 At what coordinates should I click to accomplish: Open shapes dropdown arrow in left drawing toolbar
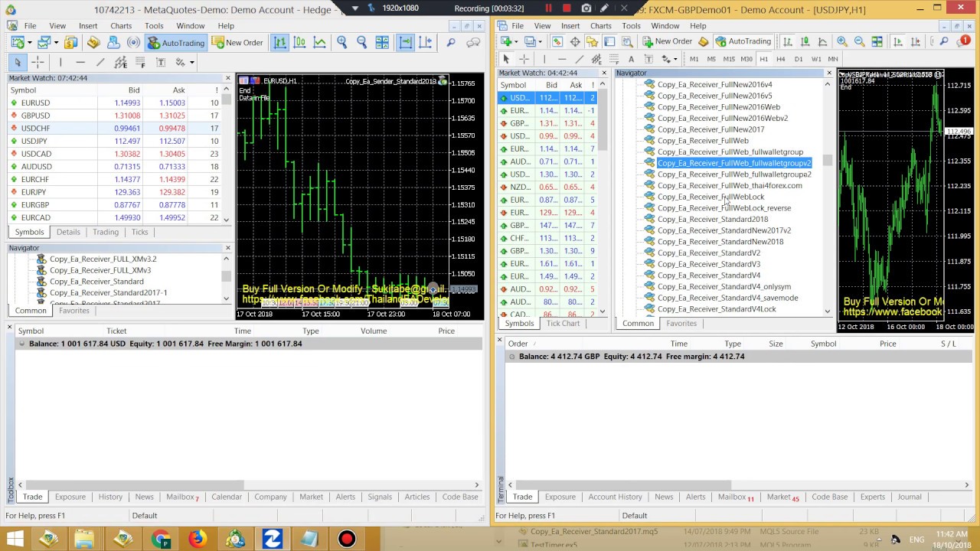pyautogui.click(x=191, y=62)
